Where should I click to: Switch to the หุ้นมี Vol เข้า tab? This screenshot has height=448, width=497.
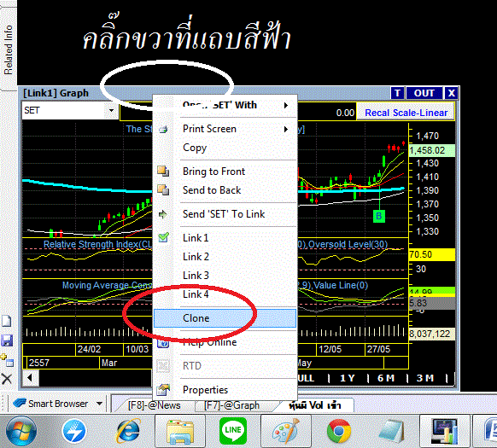tap(315, 405)
